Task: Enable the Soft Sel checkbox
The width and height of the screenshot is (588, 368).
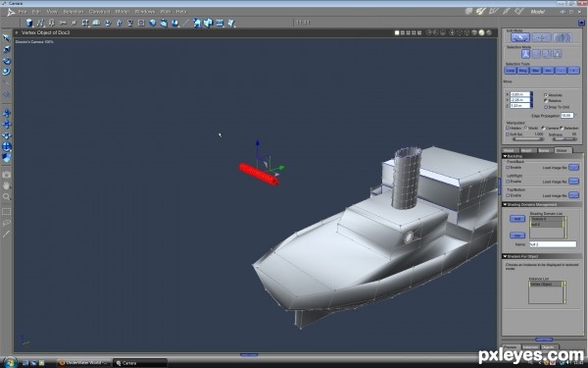Action: [508, 134]
